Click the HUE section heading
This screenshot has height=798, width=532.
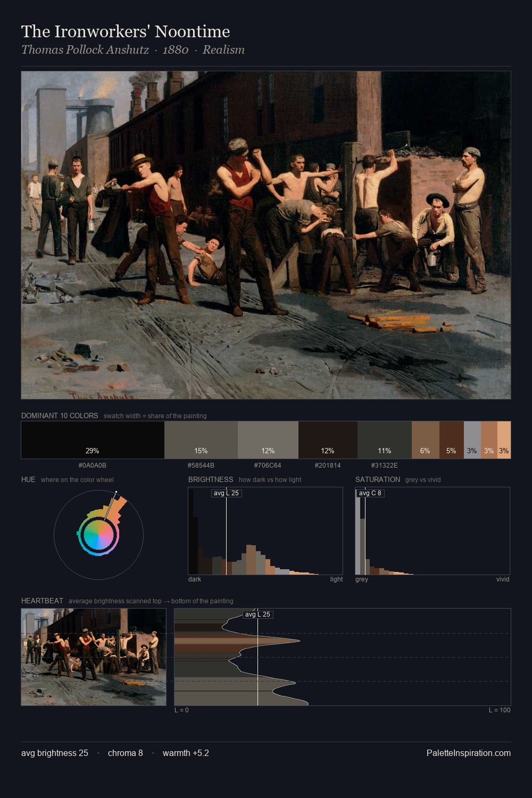[x=28, y=479]
